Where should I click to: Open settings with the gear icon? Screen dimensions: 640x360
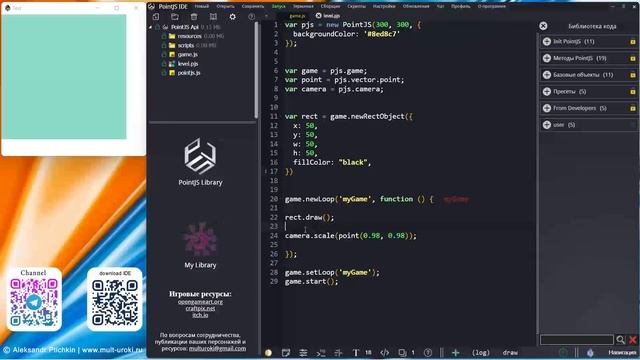coord(232,17)
